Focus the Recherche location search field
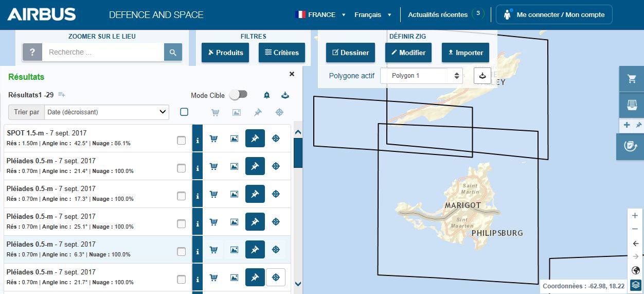Image resolution: width=644 pixels, height=294 pixels. click(103, 52)
